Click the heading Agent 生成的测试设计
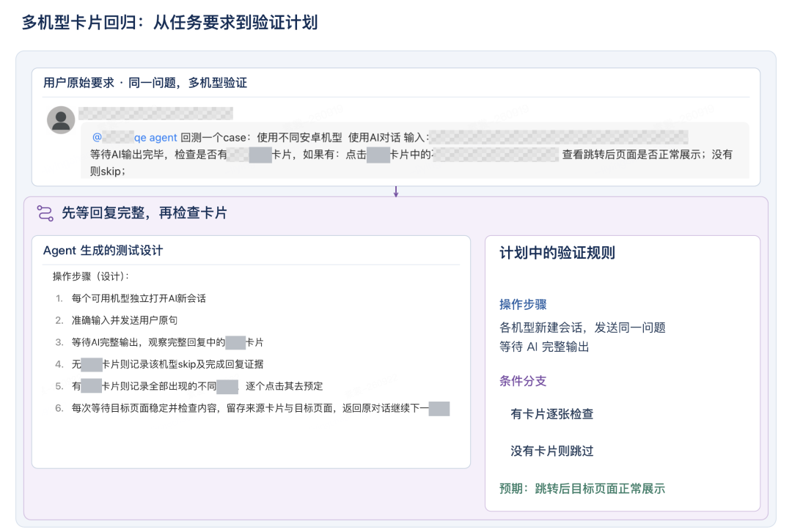Viewport: 792px width, 532px height. point(103,251)
